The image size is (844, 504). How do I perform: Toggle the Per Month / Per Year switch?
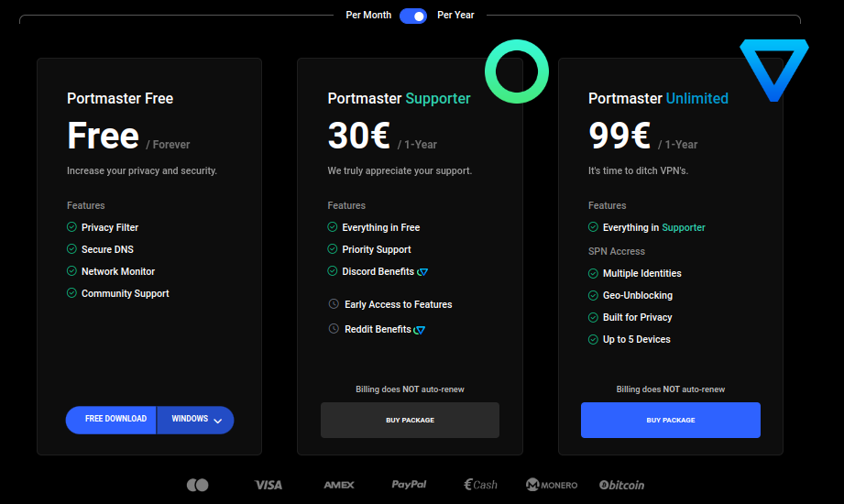click(413, 16)
